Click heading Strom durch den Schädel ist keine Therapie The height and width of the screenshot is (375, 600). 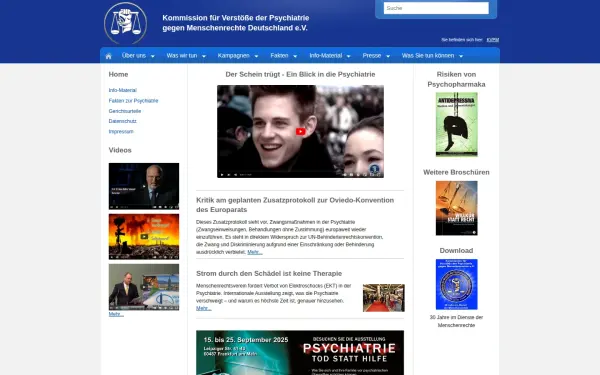click(269, 274)
